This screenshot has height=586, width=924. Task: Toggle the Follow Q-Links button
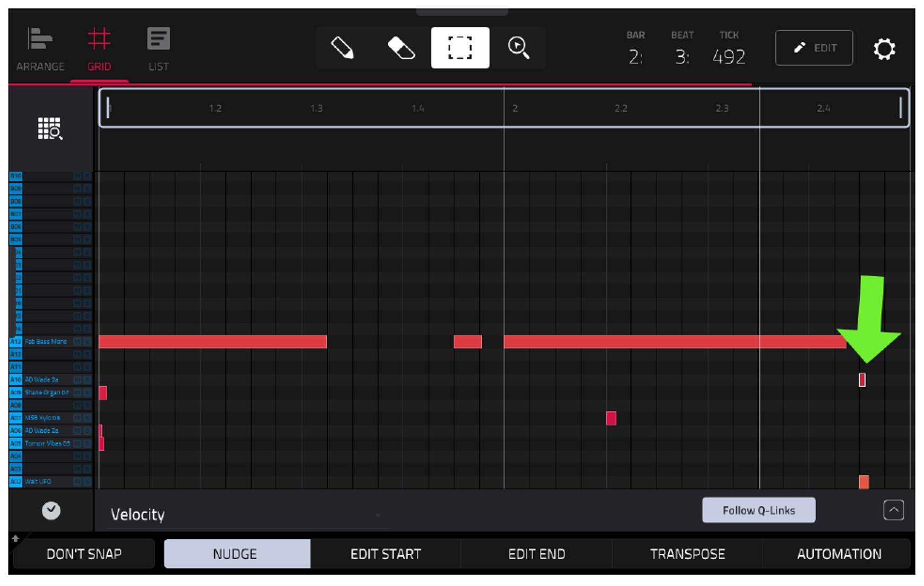coord(759,510)
